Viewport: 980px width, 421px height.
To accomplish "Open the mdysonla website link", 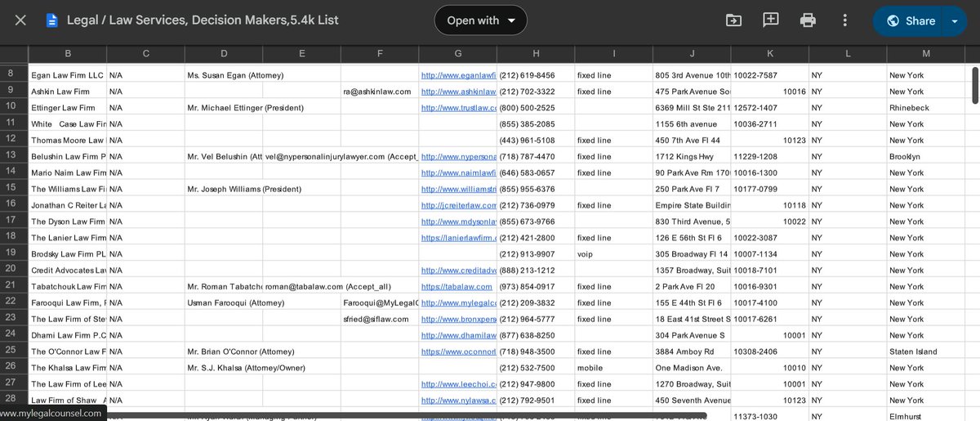I will [x=458, y=222].
